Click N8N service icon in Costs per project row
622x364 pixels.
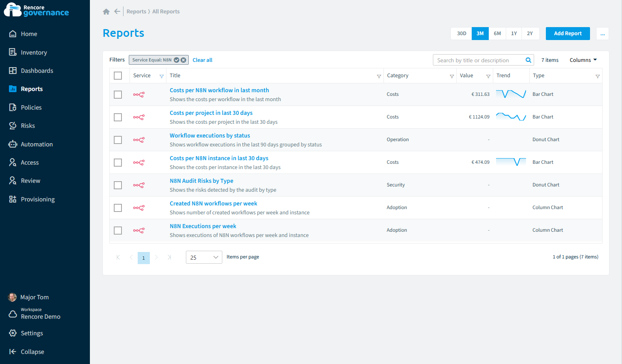[x=139, y=117]
